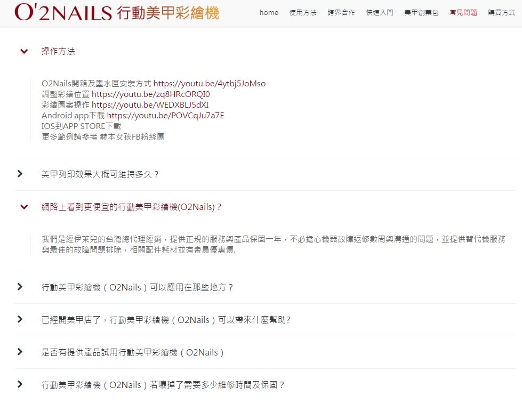Click the IOS到APP STORE下載 text
Screen dimensions: 522x420
(81, 126)
